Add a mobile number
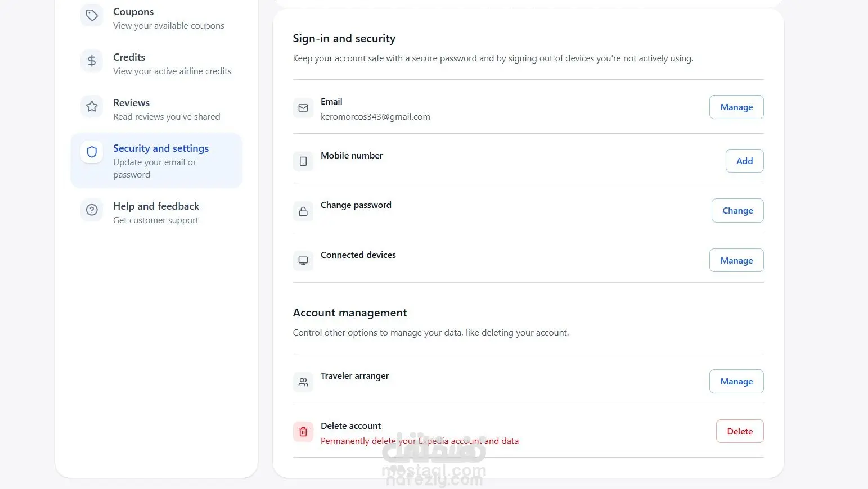 point(744,161)
